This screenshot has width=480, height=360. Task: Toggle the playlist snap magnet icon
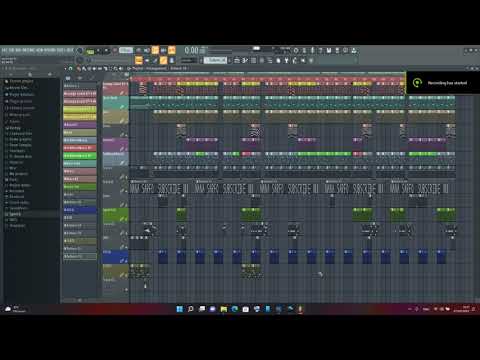click(70, 68)
